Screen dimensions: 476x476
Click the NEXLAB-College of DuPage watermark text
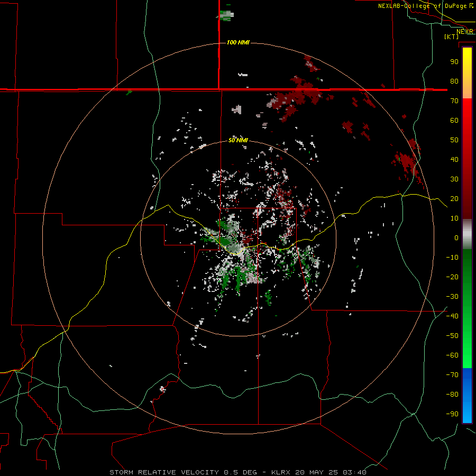(425, 6)
